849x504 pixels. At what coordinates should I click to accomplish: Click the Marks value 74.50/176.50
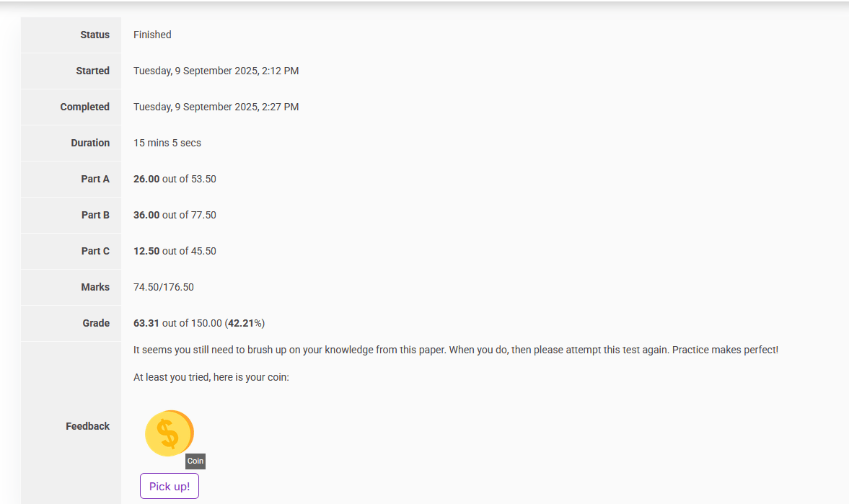click(164, 287)
